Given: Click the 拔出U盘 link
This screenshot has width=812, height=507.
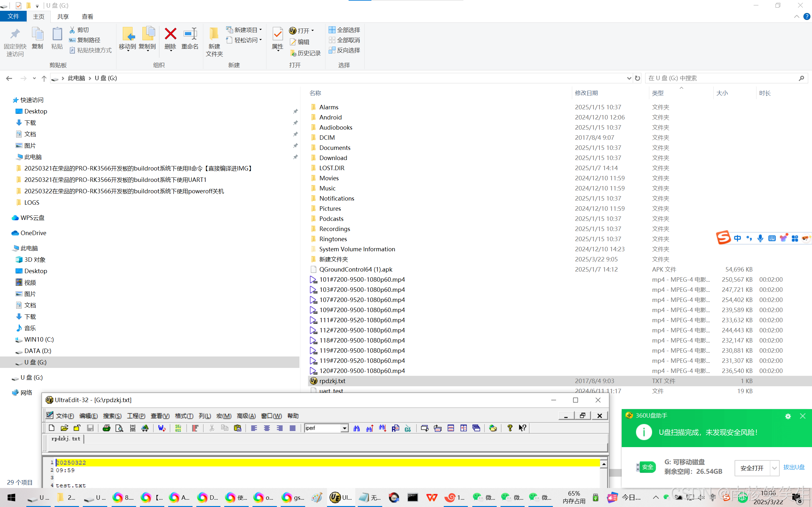Looking at the screenshot, I should point(794,467).
